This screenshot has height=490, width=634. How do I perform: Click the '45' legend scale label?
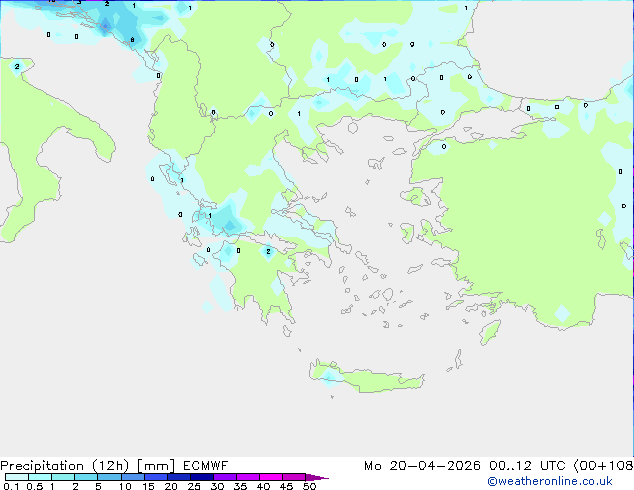coord(286,486)
